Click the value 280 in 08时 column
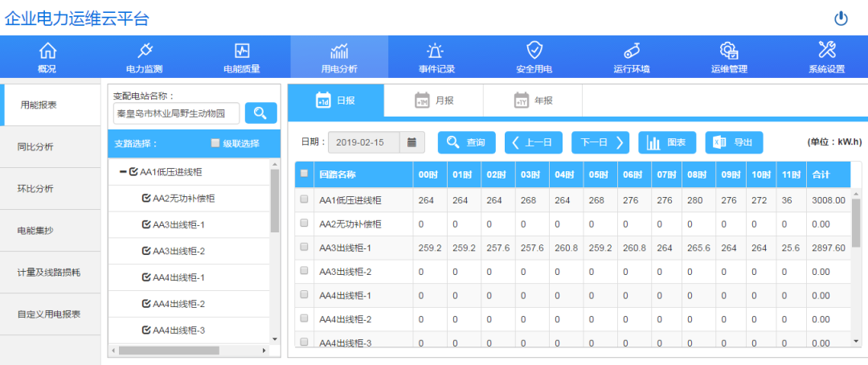The height and width of the screenshot is (365, 868). tap(694, 200)
